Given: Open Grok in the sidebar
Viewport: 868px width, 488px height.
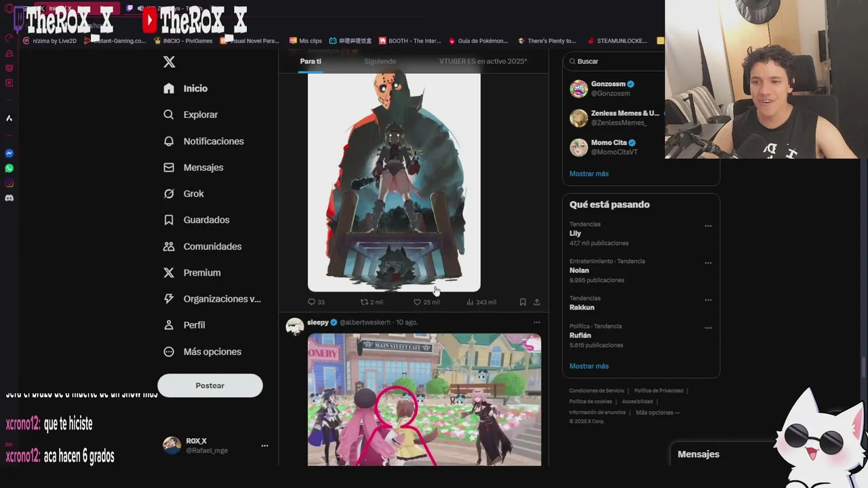Looking at the screenshot, I should click(184, 194).
